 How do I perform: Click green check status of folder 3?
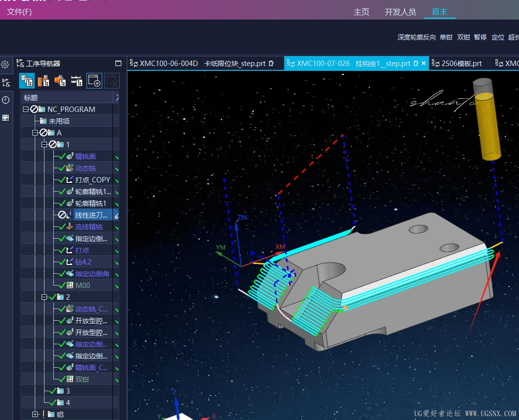pyautogui.click(x=53, y=391)
